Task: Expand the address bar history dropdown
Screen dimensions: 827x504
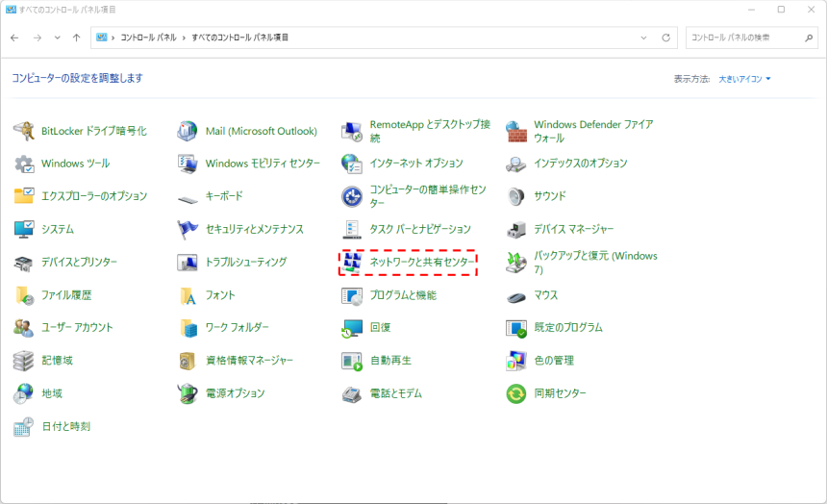Action: [644, 38]
